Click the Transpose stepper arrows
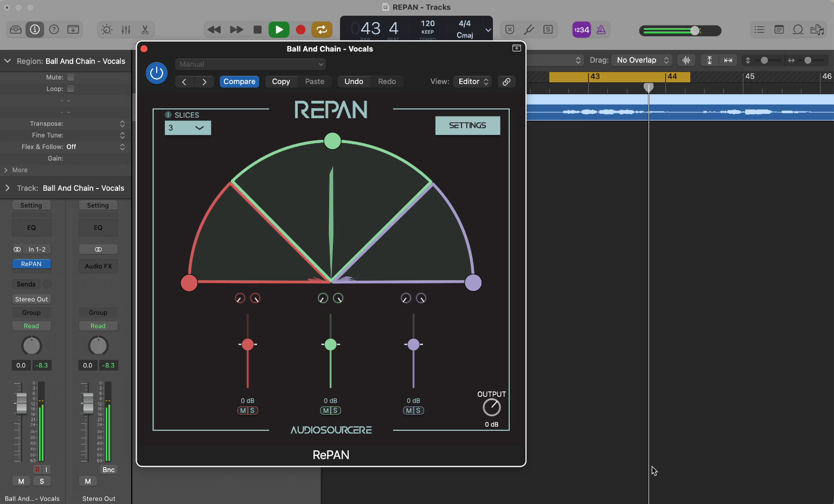Image resolution: width=834 pixels, height=504 pixels. coord(122,124)
